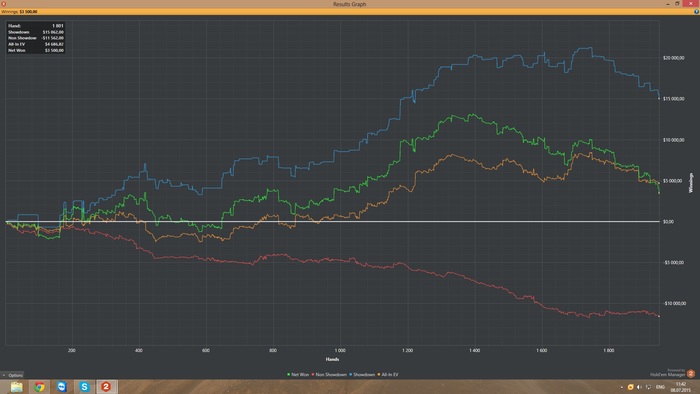Screen dimensions: 700x394
Task: Click the Results Graph window title
Action: tap(350, 4)
